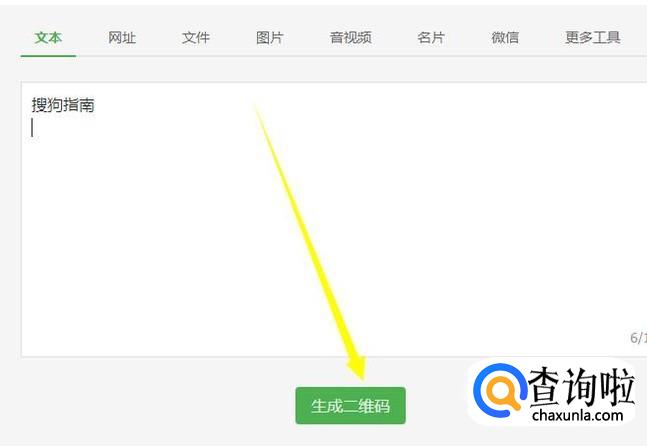Switch to the 文本 tab
This screenshot has width=647, height=446.
(x=48, y=38)
